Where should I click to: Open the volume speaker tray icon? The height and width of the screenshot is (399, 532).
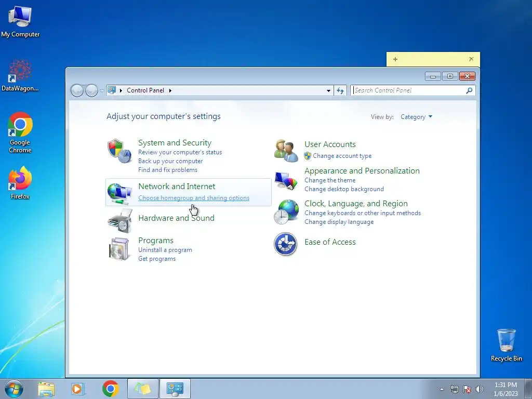pos(479,389)
